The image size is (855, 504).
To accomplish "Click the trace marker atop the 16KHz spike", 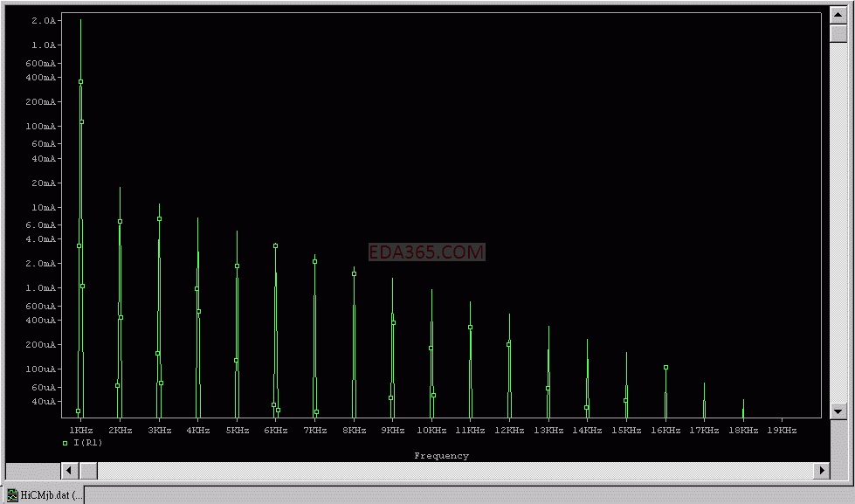I will (665, 368).
